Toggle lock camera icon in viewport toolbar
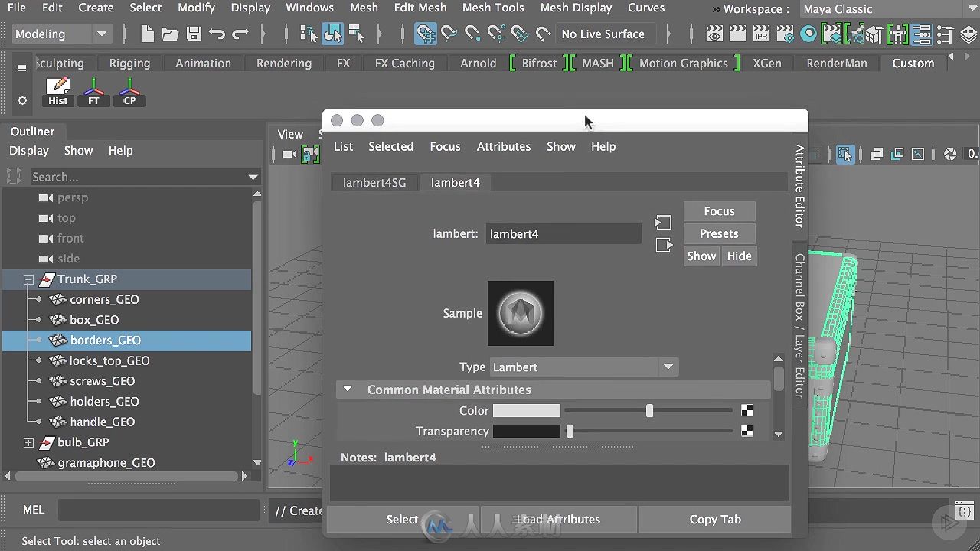980x551 pixels. pyautogui.click(x=310, y=155)
